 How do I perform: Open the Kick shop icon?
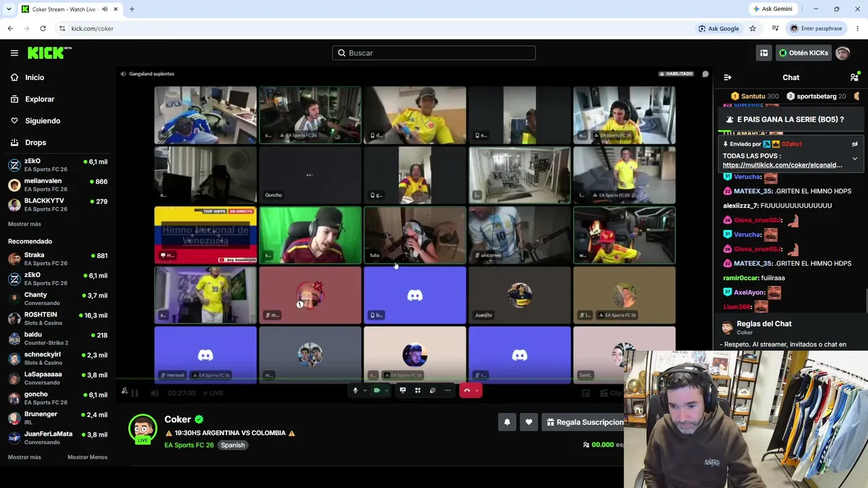[x=764, y=53]
